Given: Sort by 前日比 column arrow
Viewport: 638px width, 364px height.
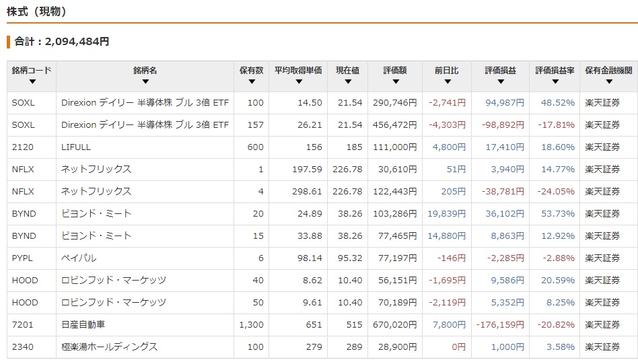Looking at the screenshot, I should 448,81.
